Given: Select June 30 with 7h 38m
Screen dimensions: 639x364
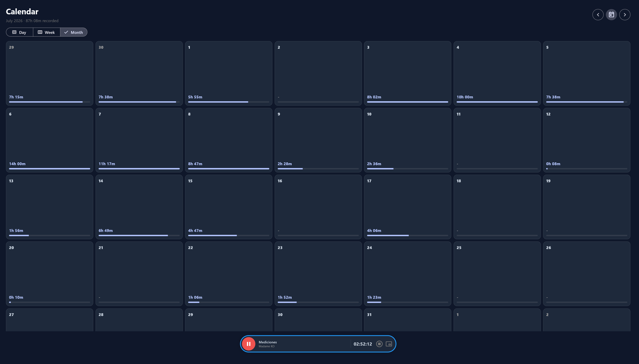Looking at the screenshot, I should pos(139,73).
